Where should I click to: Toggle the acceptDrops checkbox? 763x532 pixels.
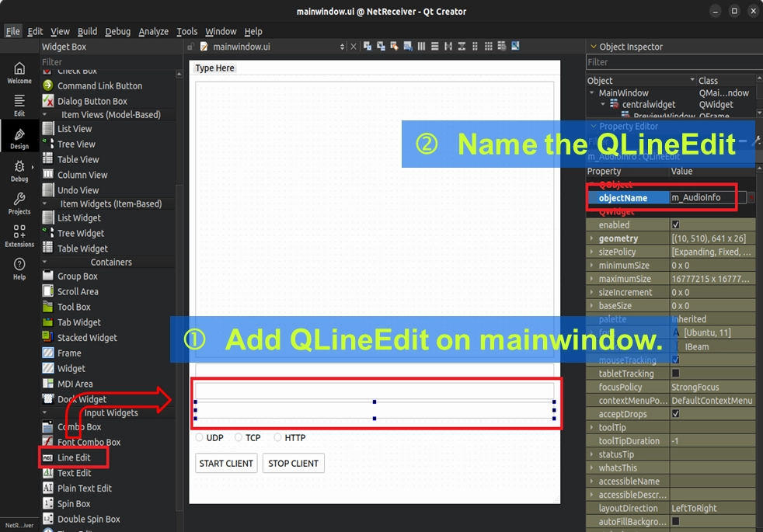coord(675,414)
